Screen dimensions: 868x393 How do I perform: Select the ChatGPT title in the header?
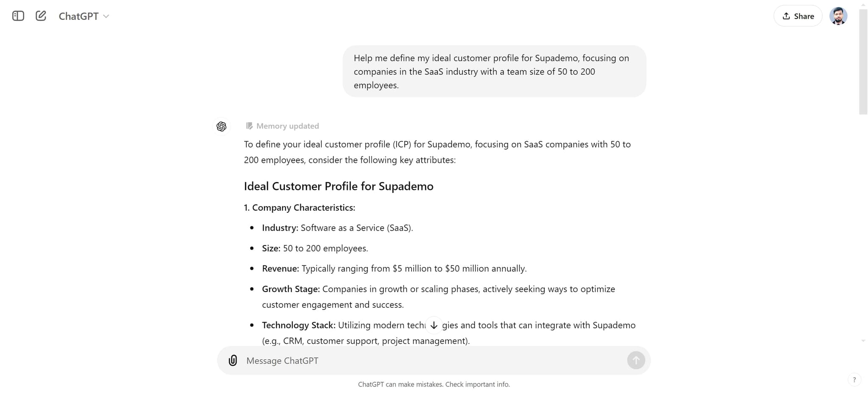[x=78, y=16]
